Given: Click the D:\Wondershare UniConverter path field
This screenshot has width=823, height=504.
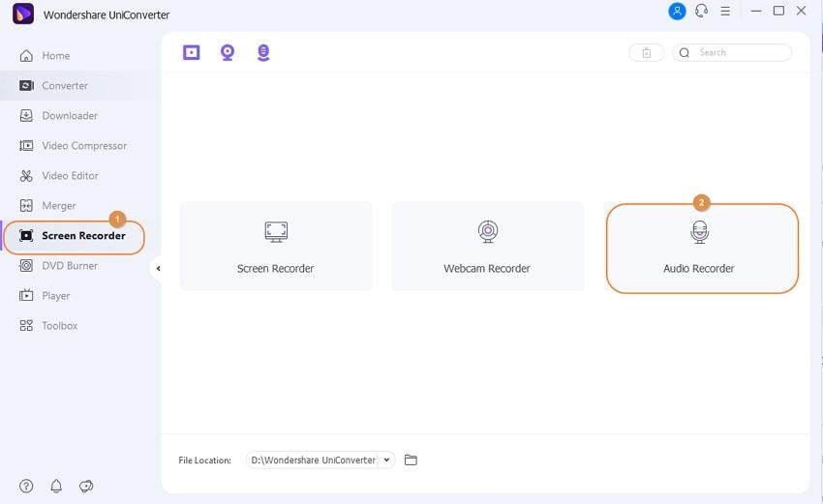Looking at the screenshot, I should 313,460.
